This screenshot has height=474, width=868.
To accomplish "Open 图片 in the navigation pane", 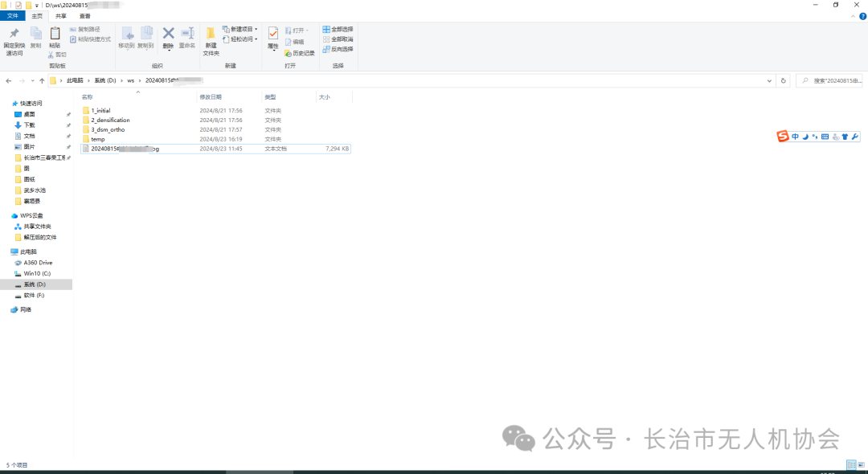I will (x=30, y=147).
